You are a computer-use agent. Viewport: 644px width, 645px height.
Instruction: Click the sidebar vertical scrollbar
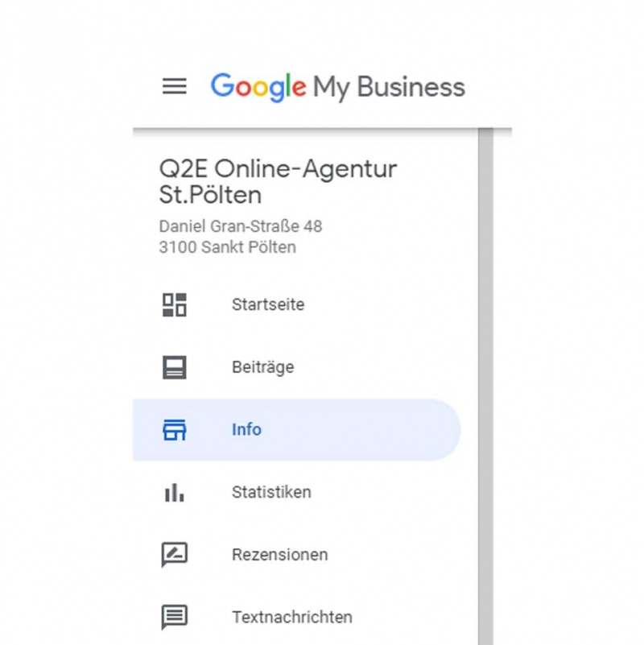485,387
